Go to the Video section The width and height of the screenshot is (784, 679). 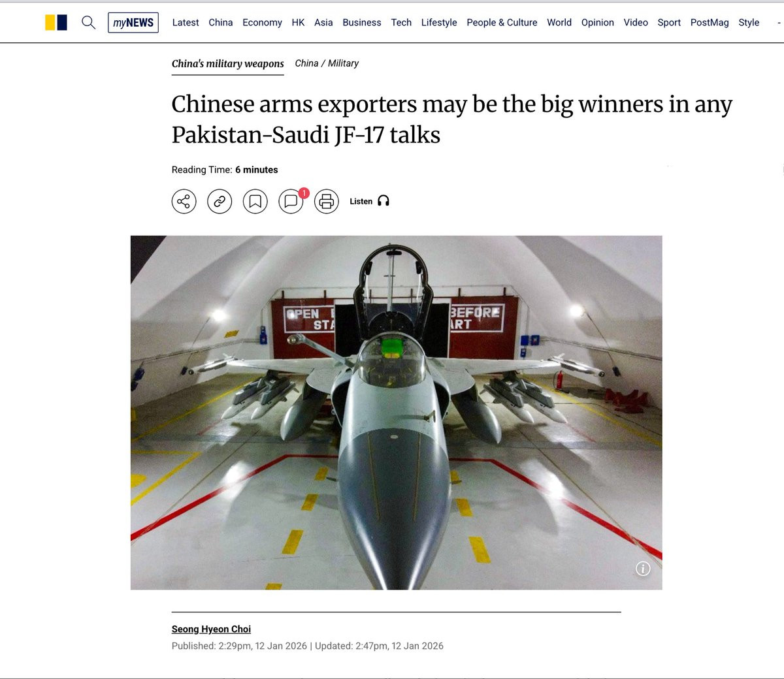(x=636, y=22)
